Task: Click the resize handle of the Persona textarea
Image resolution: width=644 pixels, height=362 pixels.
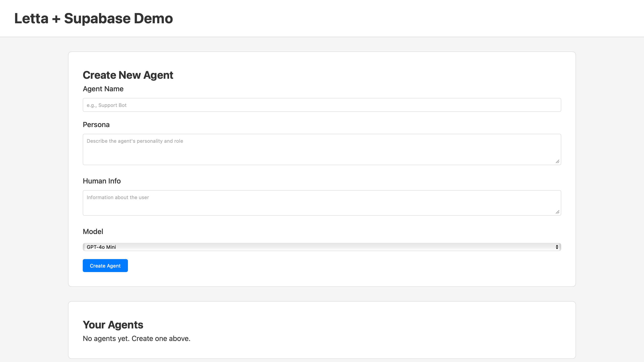Action: [558, 162]
